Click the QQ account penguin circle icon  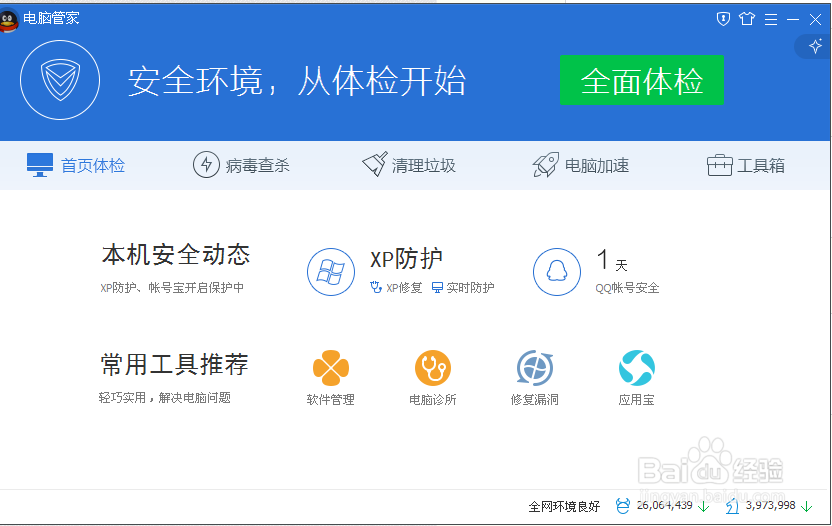coord(557,272)
